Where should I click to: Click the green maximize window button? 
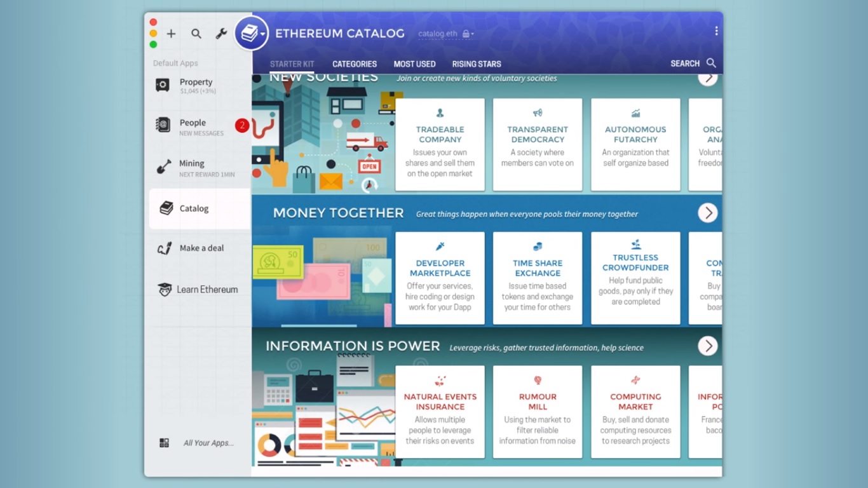click(153, 44)
